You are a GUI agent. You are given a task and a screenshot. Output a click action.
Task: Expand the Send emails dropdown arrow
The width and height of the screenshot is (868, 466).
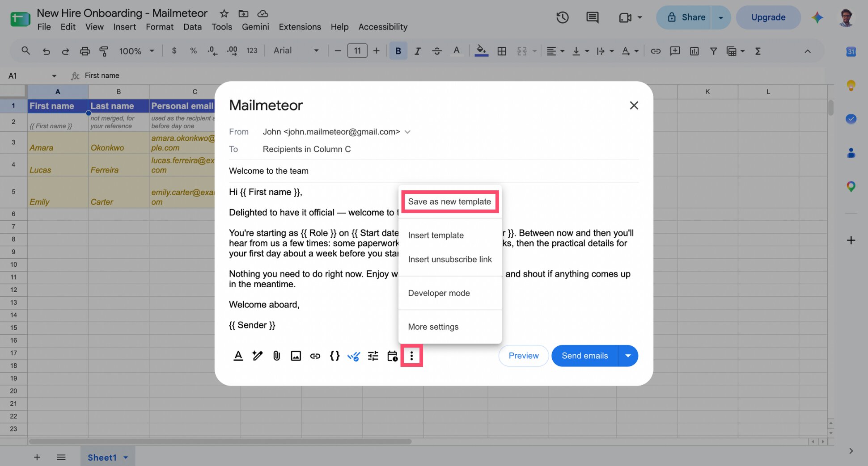click(x=628, y=356)
